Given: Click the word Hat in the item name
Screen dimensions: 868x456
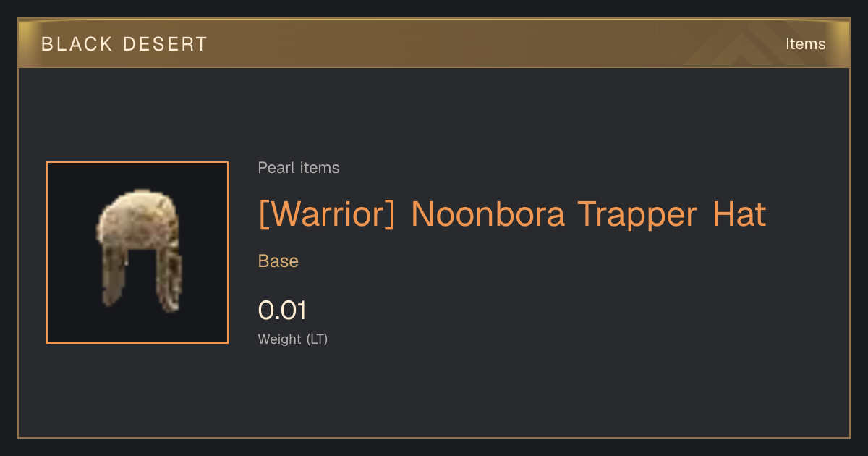Looking at the screenshot, I should (x=739, y=214).
